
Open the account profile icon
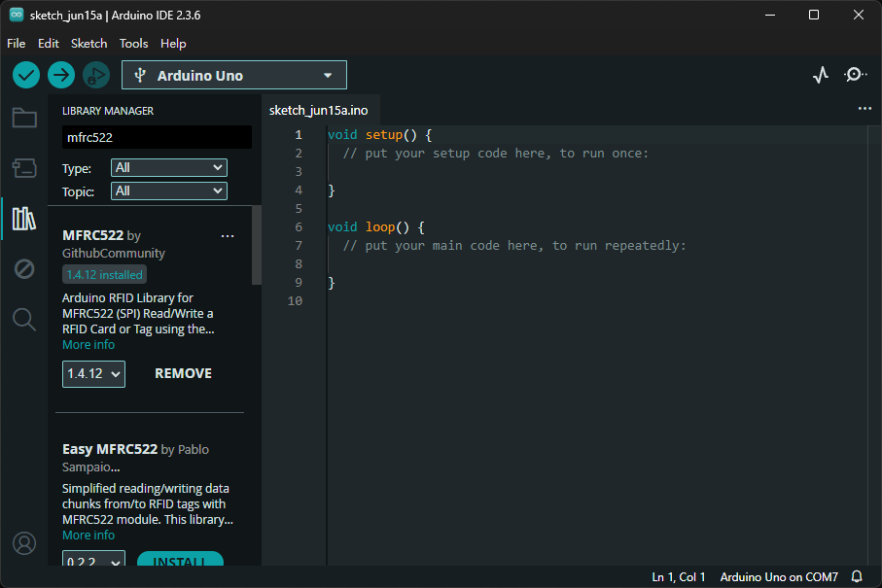click(x=23, y=543)
